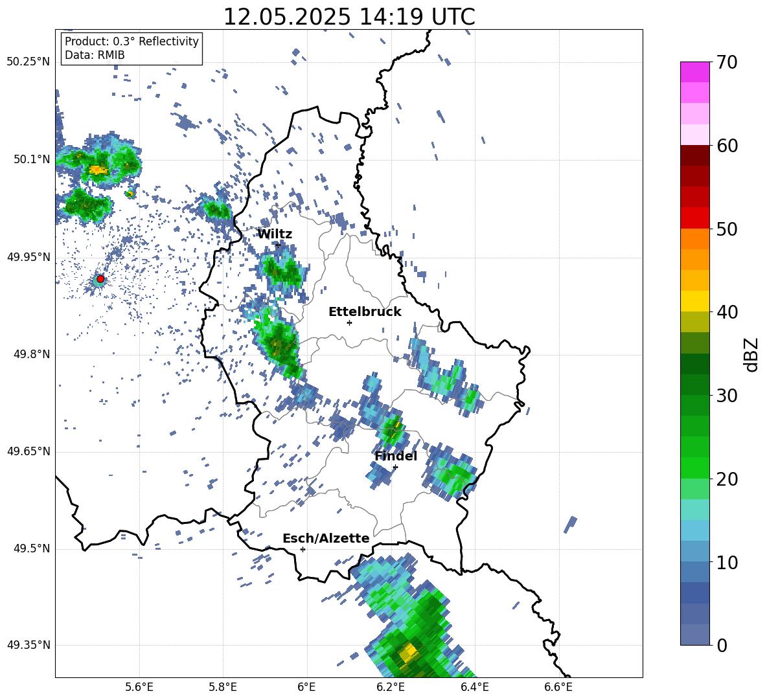Screen dimensions: 767x700
Task: Click the Findel location cross marker
Action: tap(395, 468)
